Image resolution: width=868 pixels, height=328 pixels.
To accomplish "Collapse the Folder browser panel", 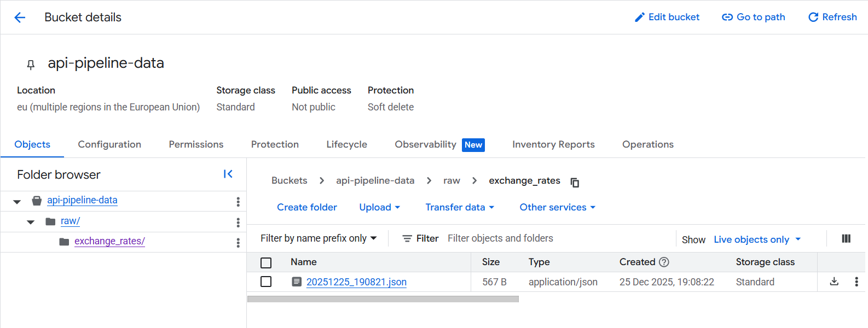I will coord(228,174).
